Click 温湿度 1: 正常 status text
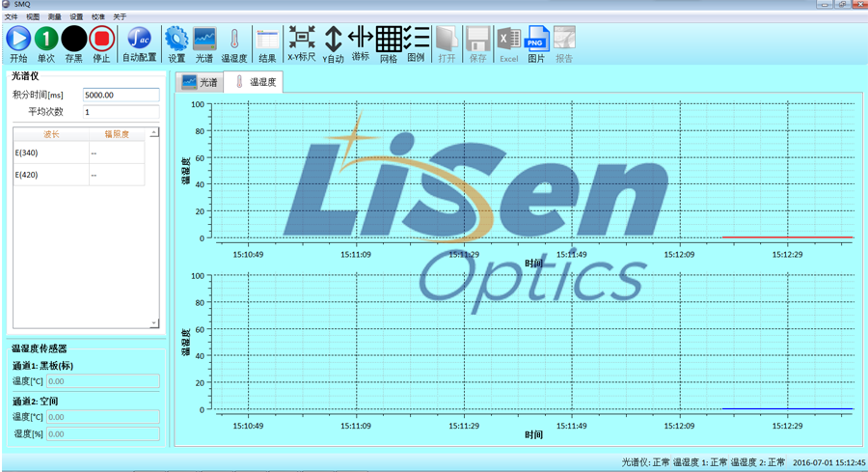The width and height of the screenshot is (868, 472). (700, 462)
